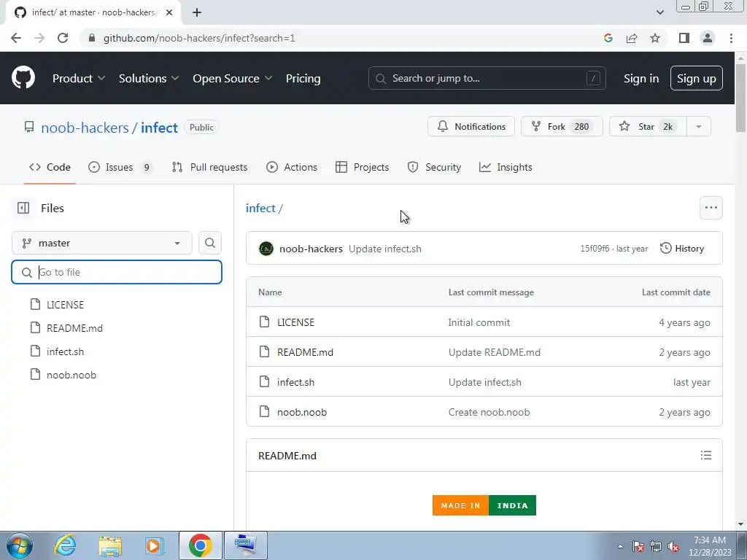The height and width of the screenshot is (560, 747).
Task: Open Windows Media Player taskbar icon
Action: pyautogui.click(x=153, y=545)
